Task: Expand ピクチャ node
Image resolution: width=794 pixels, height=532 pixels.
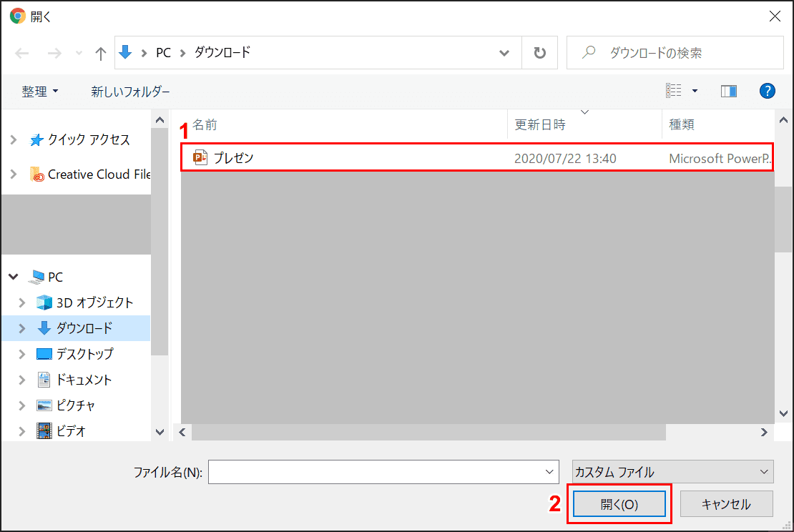Action: coord(21,405)
